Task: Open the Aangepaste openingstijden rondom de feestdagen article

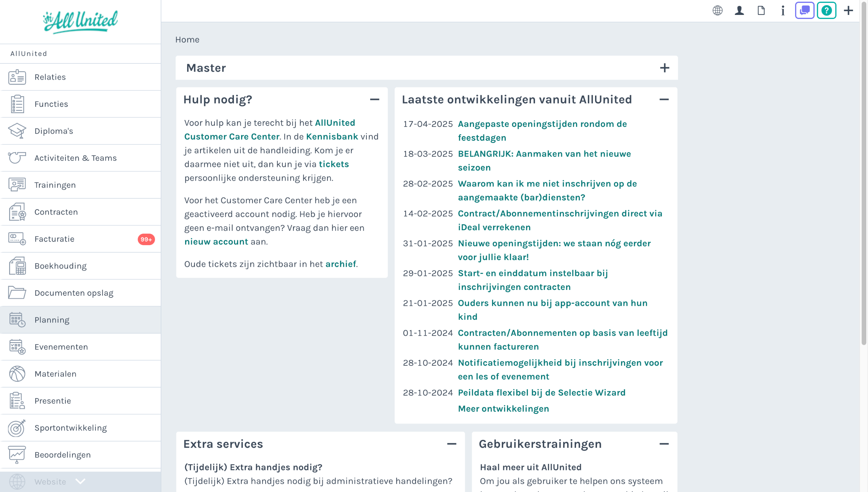Action: coord(542,131)
